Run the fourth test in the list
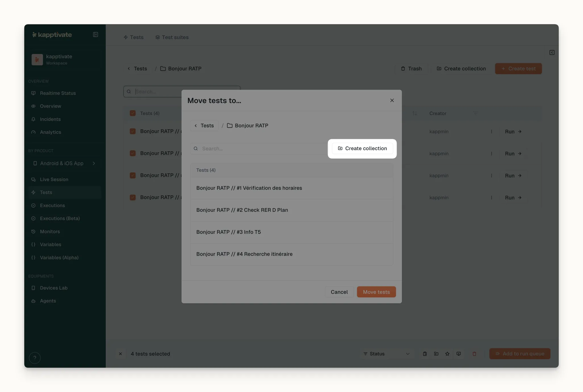583x392 pixels. coord(513,198)
